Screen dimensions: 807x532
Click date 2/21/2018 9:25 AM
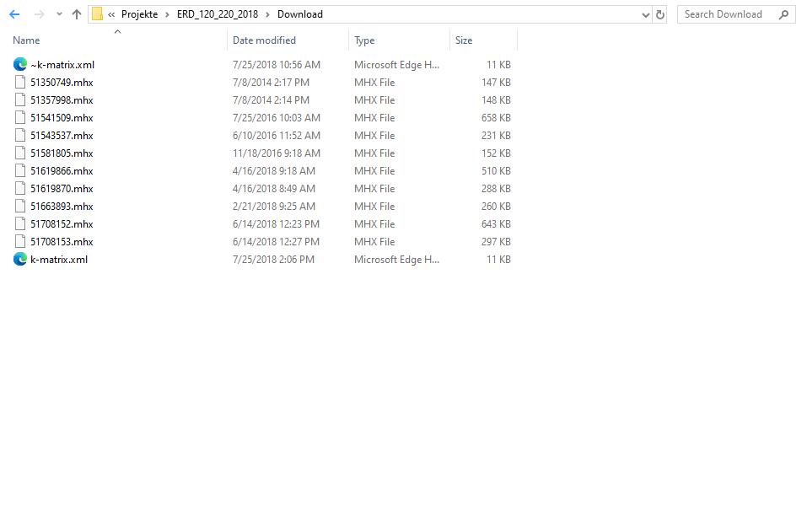click(x=274, y=207)
